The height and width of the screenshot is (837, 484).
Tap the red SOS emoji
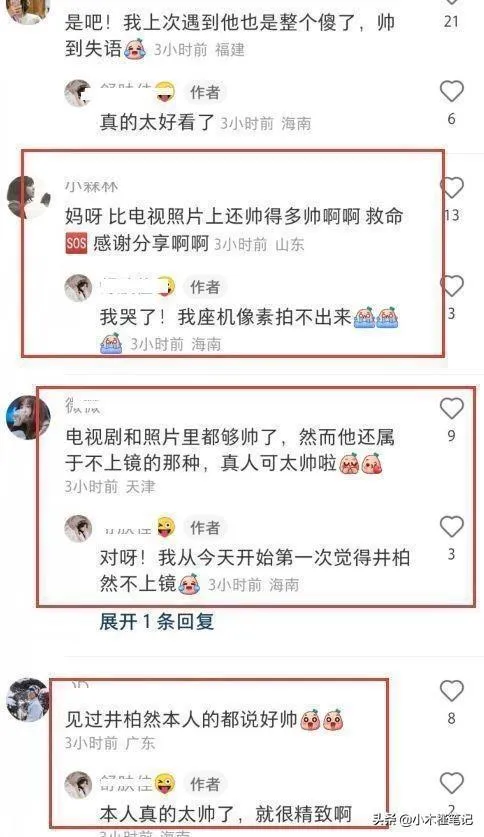coord(76,244)
